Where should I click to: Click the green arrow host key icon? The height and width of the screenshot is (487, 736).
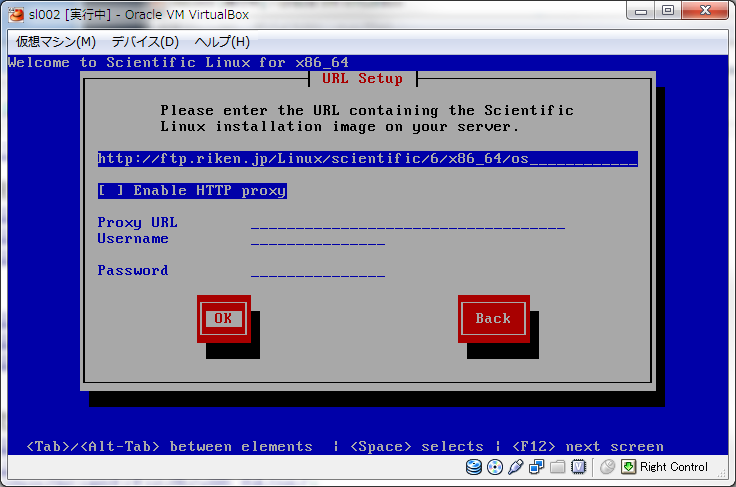click(x=629, y=467)
